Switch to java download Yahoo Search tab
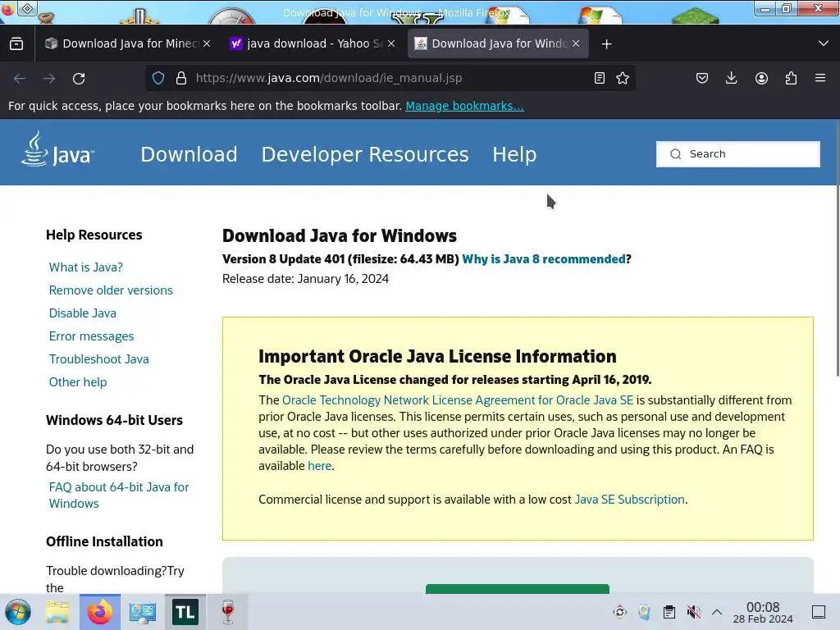840x630 pixels. tap(313, 44)
